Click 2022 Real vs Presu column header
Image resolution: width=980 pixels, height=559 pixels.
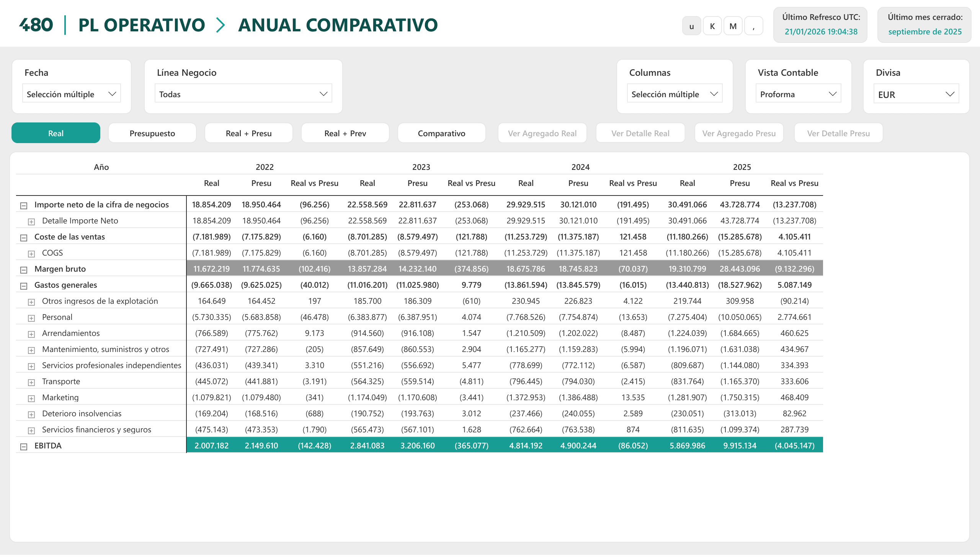(315, 183)
